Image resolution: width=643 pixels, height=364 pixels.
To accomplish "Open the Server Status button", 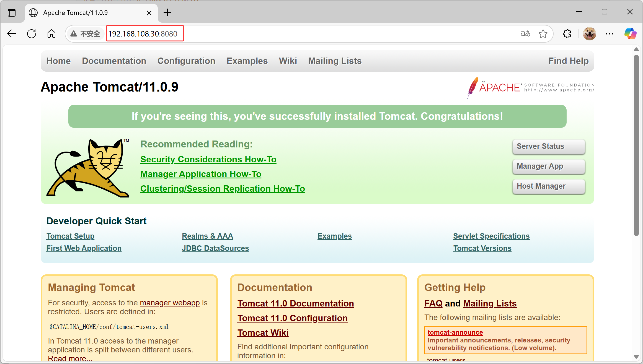I will 548,146.
